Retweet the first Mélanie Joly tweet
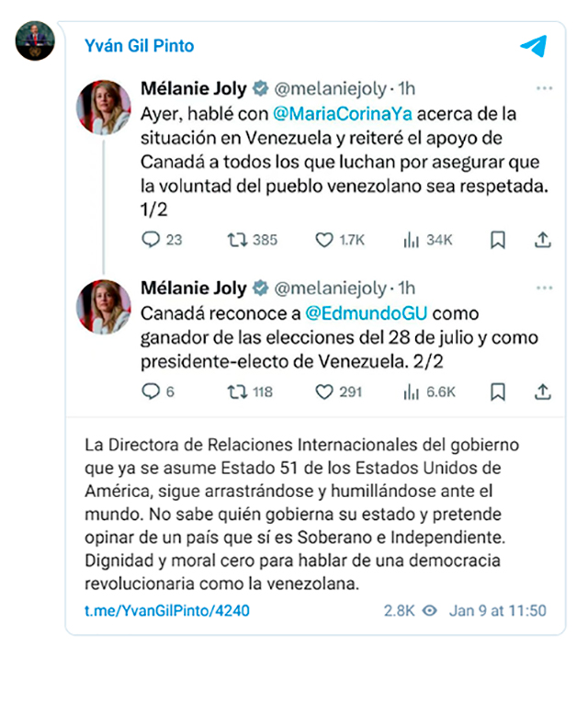588x703 pixels. 236,240
